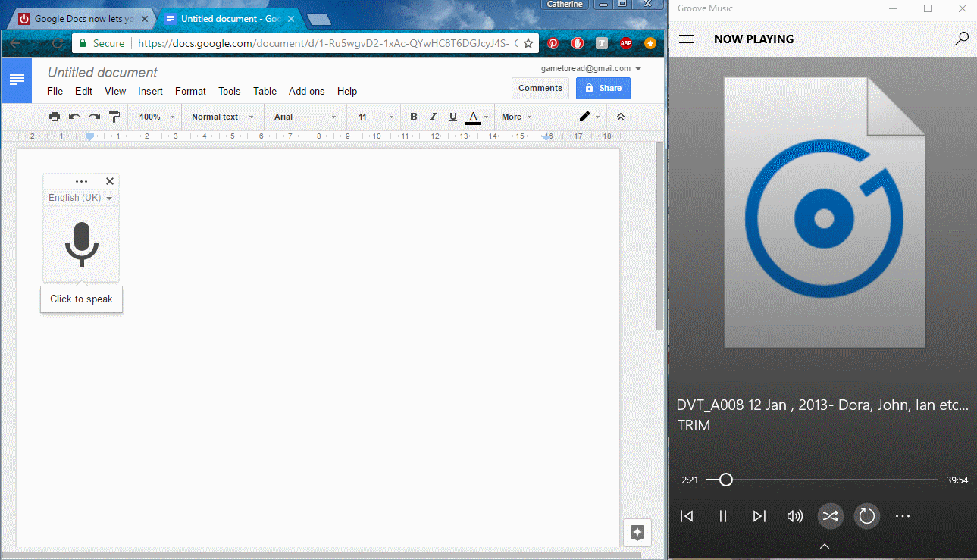Toggle bold formatting in Docs
The image size is (977, 560).
pyautogui.click(x=414, y=117)
